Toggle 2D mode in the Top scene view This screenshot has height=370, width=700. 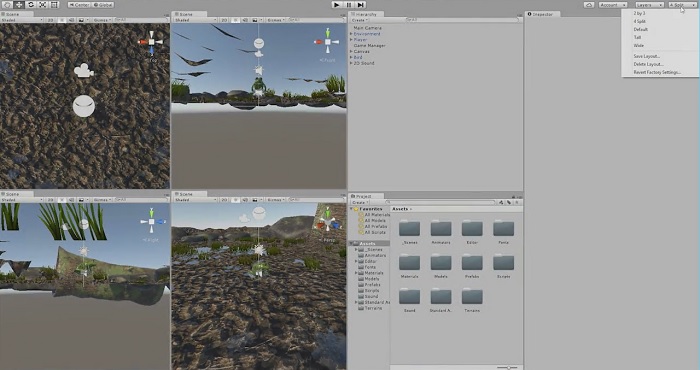pos(50,20)
